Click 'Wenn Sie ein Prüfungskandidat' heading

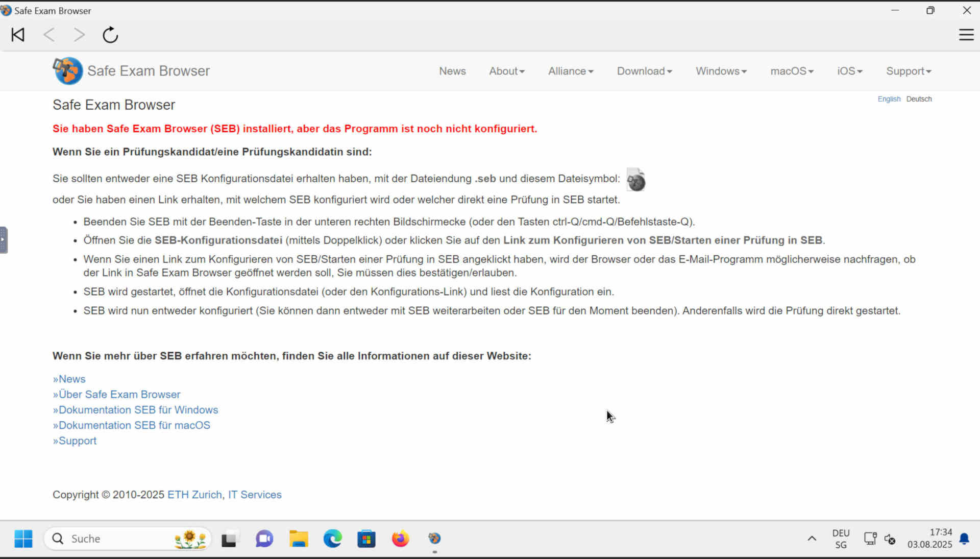point(212,152)
